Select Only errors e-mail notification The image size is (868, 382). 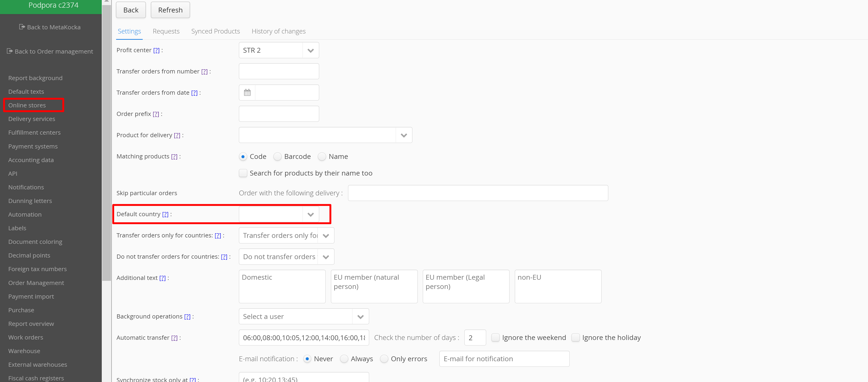point(384,359)
